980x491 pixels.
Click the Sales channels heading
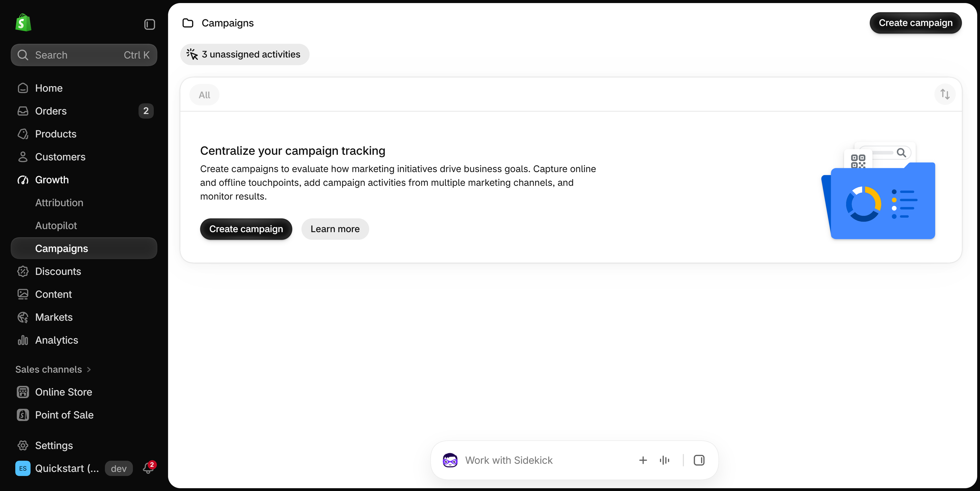click(48, 370)
